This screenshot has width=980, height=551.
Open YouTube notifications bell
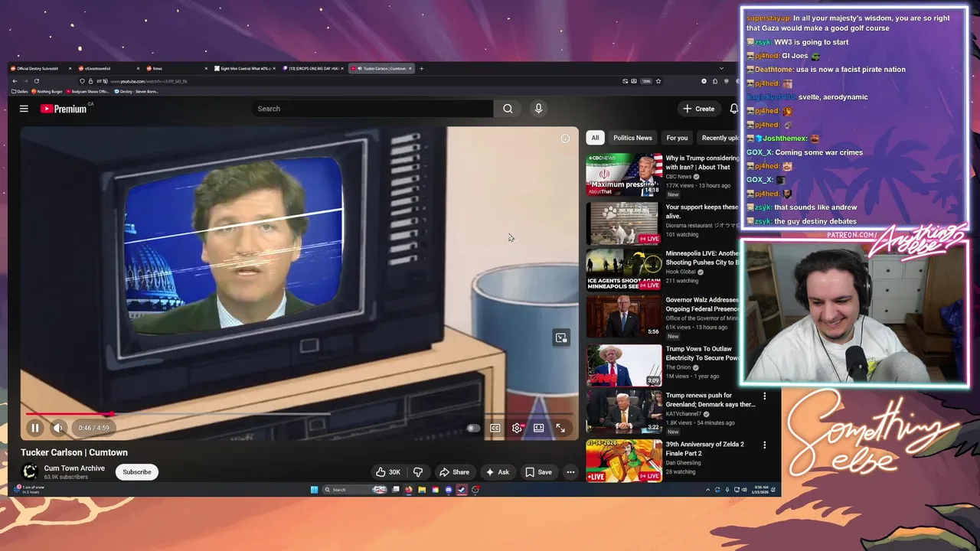coord(733,109)
